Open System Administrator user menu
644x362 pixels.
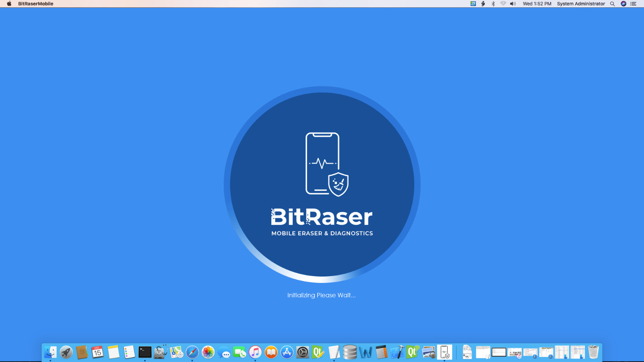[581, 3]
